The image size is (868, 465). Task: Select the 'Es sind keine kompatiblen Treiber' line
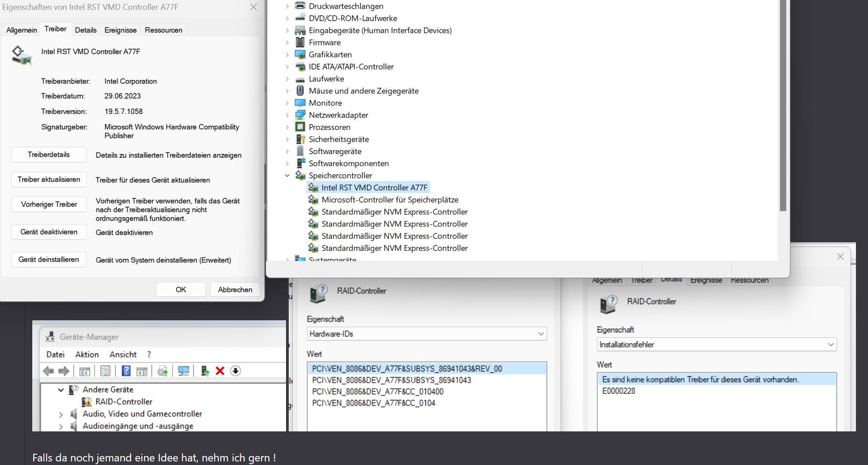point(716,379)
